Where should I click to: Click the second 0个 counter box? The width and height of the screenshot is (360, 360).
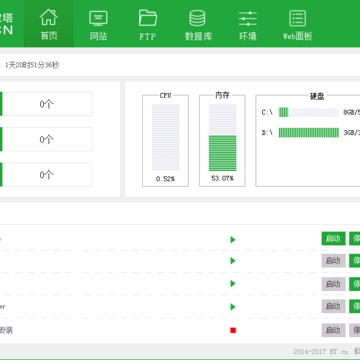click(x=46, y=139)
